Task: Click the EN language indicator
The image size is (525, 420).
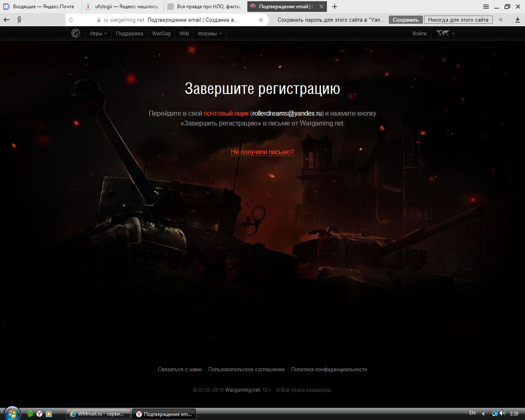Action: (x=472, y=413)
